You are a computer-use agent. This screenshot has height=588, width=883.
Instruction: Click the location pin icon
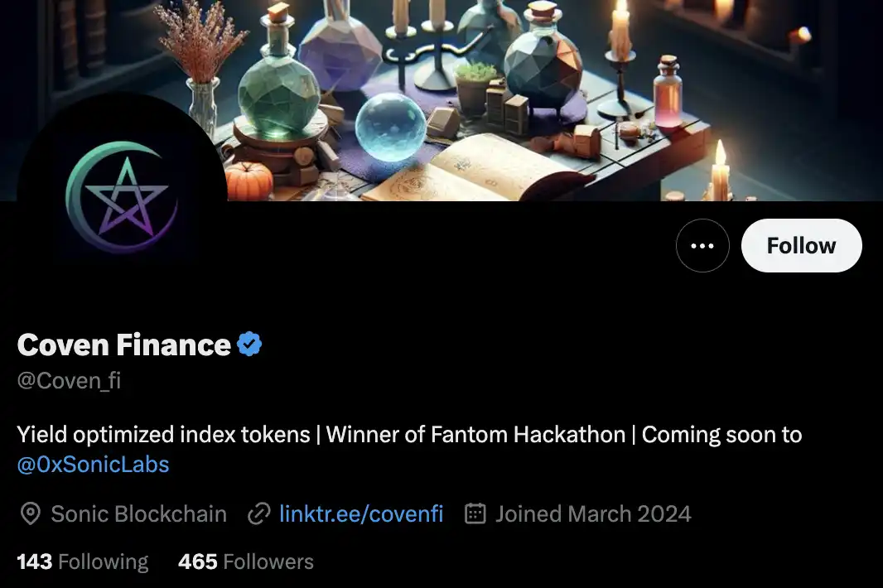[31, 513]
